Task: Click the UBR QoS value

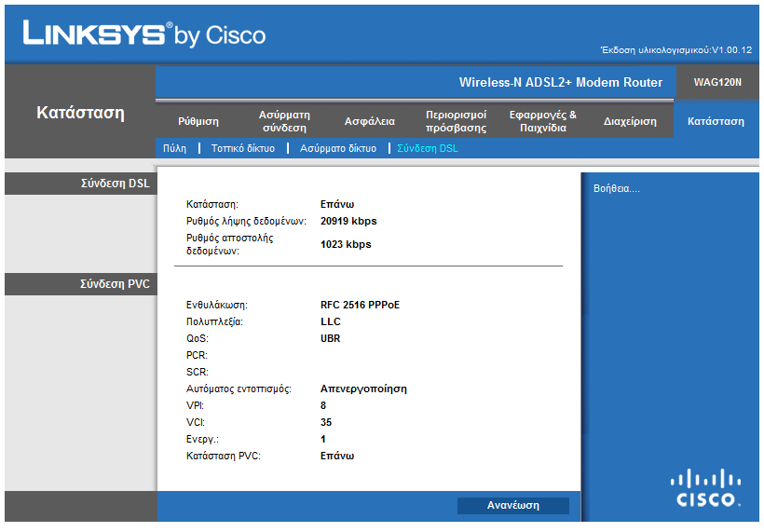Action: [x=330, y=338]
